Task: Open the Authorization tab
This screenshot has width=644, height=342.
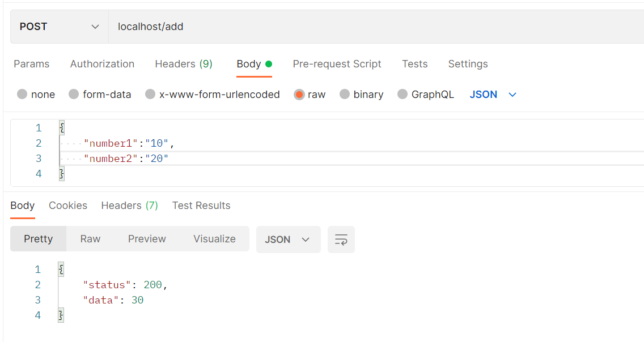Action: [102, 64]
